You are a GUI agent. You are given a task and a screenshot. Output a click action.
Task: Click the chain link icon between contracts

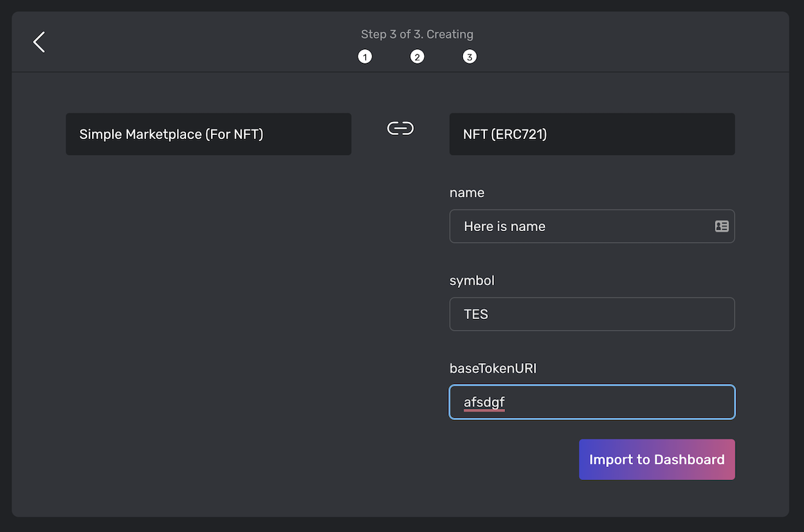[x=401, y=129]
